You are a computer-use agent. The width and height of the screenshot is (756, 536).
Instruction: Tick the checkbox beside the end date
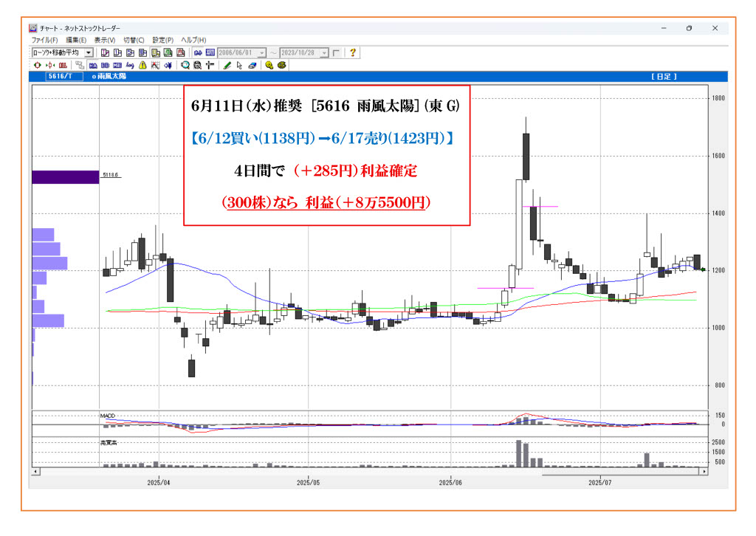pyautogui.click(x=337, y=53)
